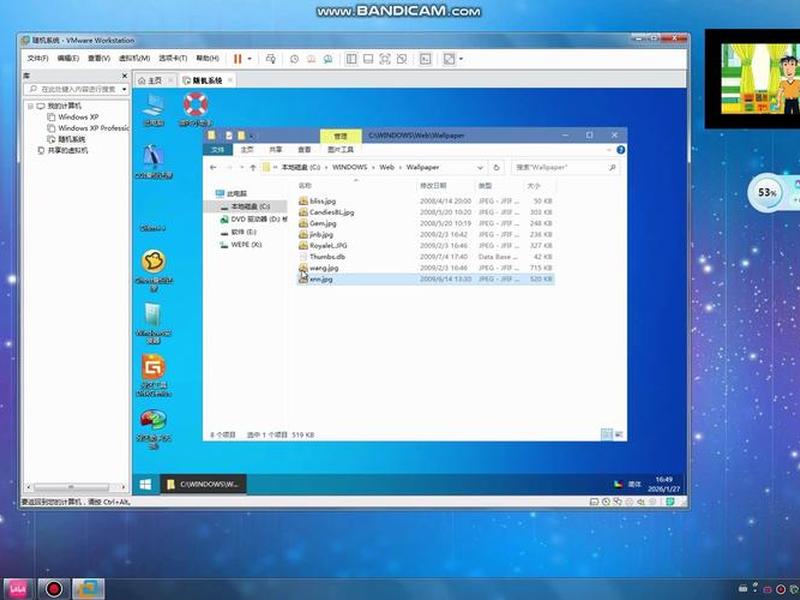
Task: Click the take snapshot clock icon
Action: [294, 59]
